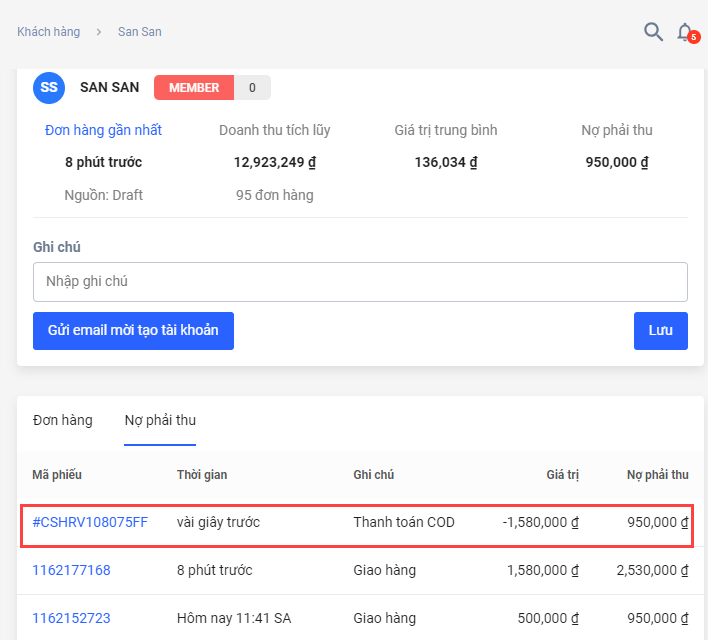Go to Khách hàng breadcrumb

[48, 32]
